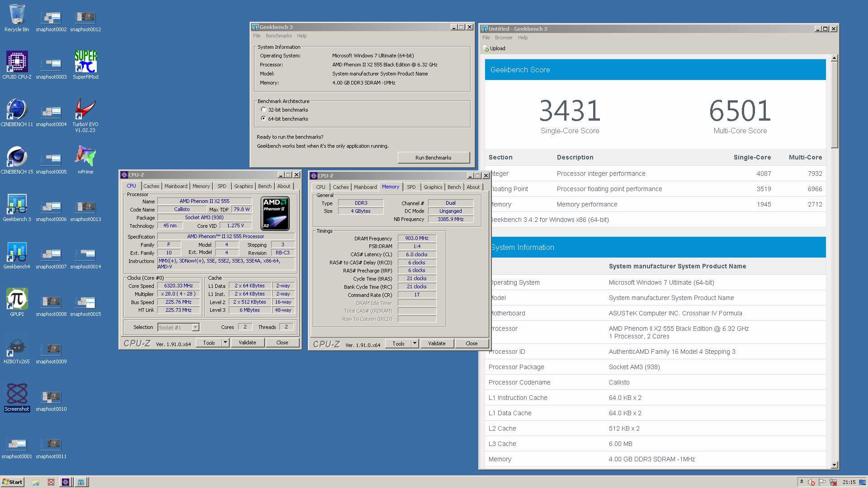
Task: Open the snaphsot0001 desktop file
Action: pyautogui.click(x=17, y=449)
